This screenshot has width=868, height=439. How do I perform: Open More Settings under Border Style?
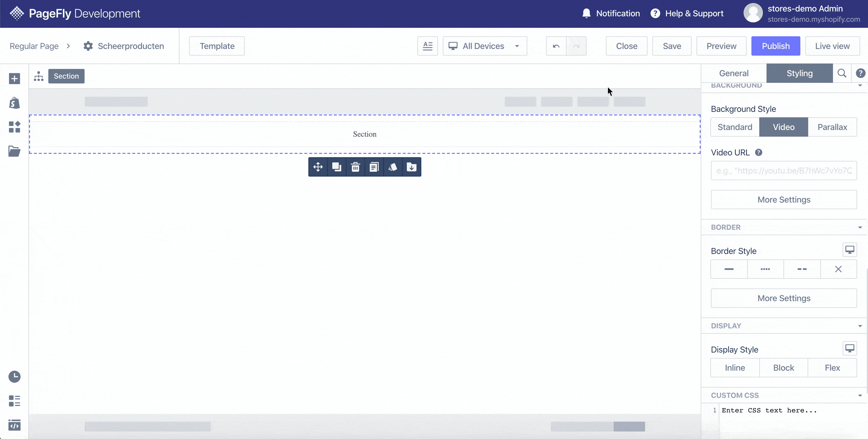[x=784, y=298]
